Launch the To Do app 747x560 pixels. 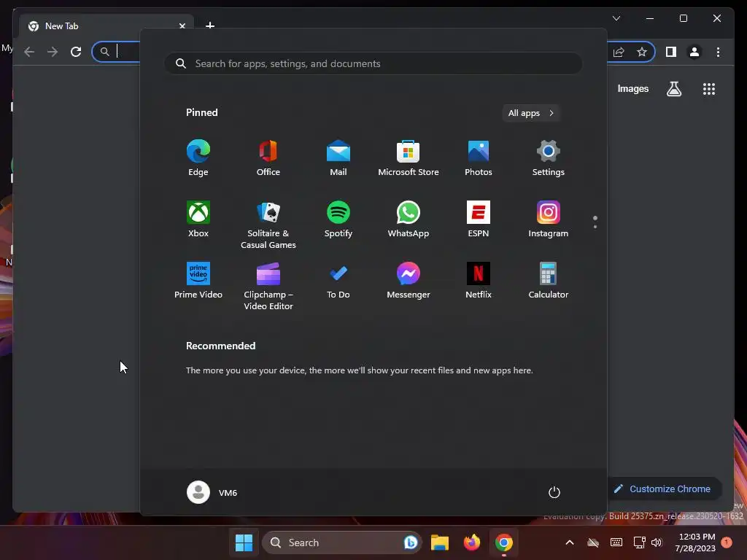[x=338, y=281]
